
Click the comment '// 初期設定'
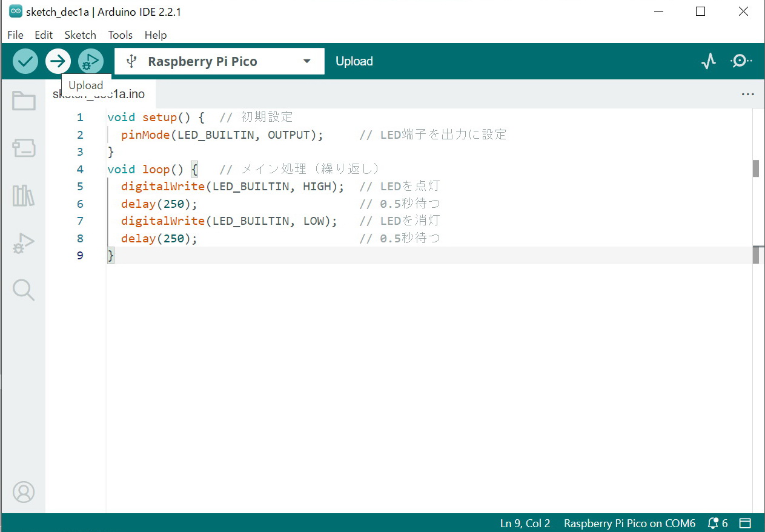click(x=256, y=117)
